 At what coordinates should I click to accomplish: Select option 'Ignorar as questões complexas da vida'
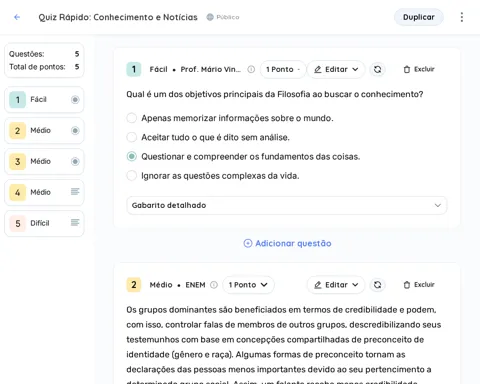[132, 175]
